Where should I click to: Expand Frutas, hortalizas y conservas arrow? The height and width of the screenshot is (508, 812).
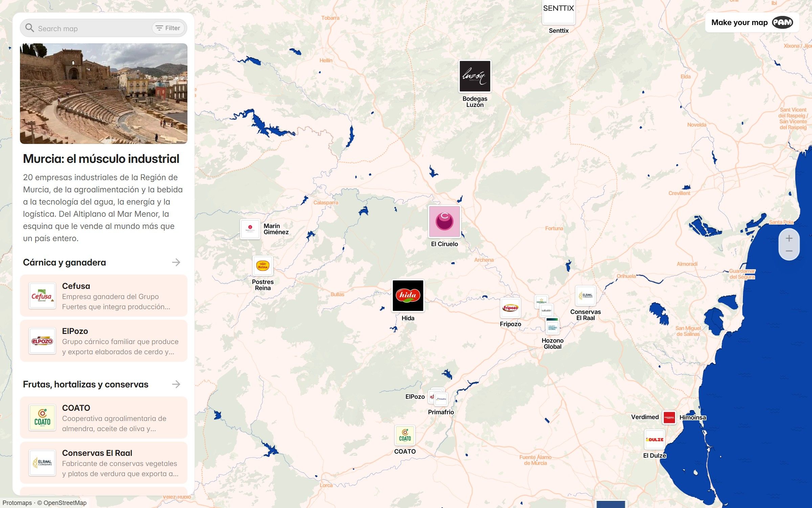tap(176, 384)
